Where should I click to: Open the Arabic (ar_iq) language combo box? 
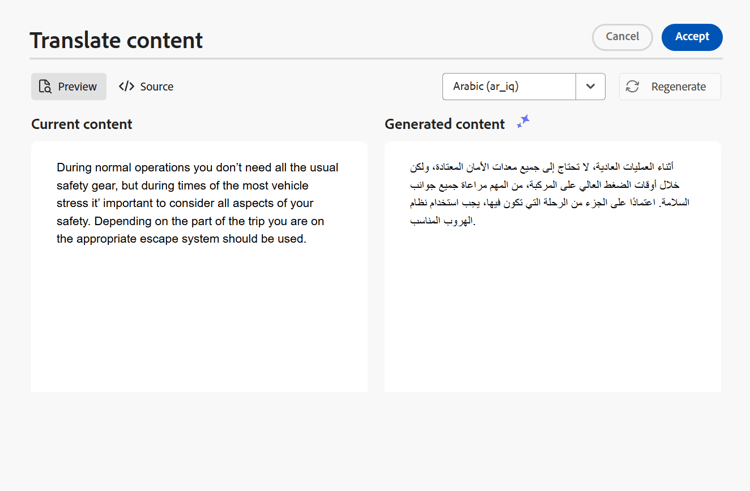coord(524,87)
